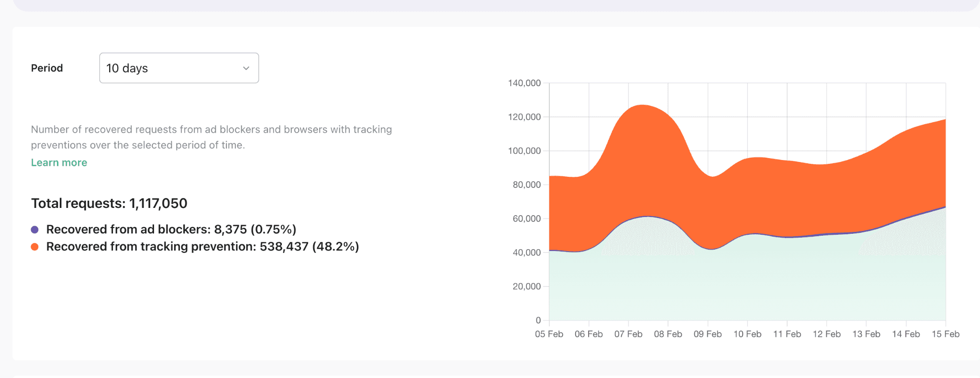The width and height of the screenshot is (980, 378).
Task: Click the light green chart area below 40,000
Action: [746, 287]
